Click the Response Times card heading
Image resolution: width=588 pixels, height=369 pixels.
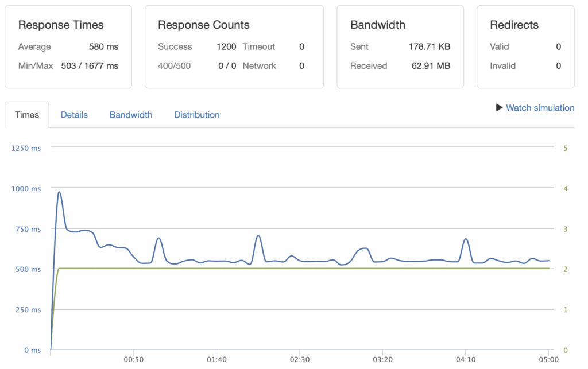click(x=61, y=25)
